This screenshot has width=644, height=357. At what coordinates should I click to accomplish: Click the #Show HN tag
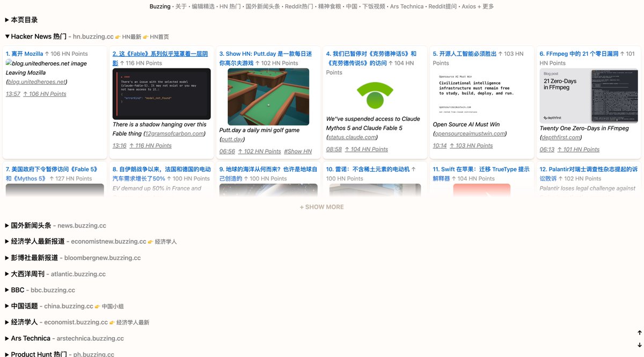point(298,151)
